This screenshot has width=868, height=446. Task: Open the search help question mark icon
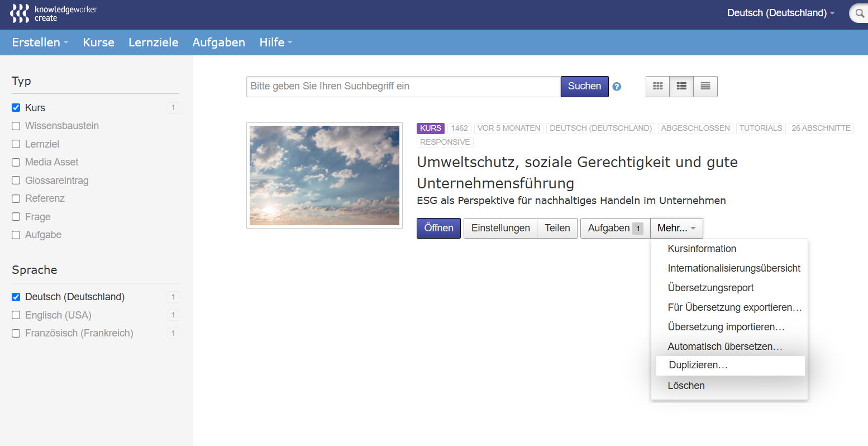click(x=617, y=87)
